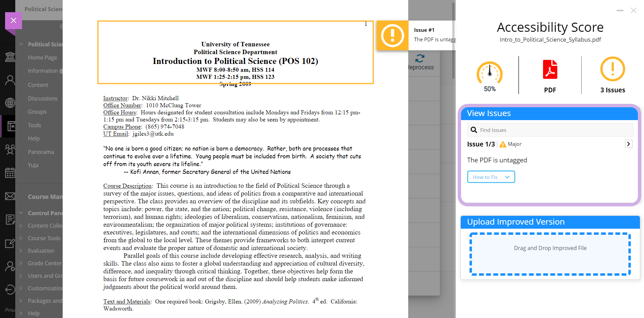Image resolution: width=644 pixels, height=318 pixels.
Task: Open the Courses icon in left rail
Action: (x=11, y=126)
